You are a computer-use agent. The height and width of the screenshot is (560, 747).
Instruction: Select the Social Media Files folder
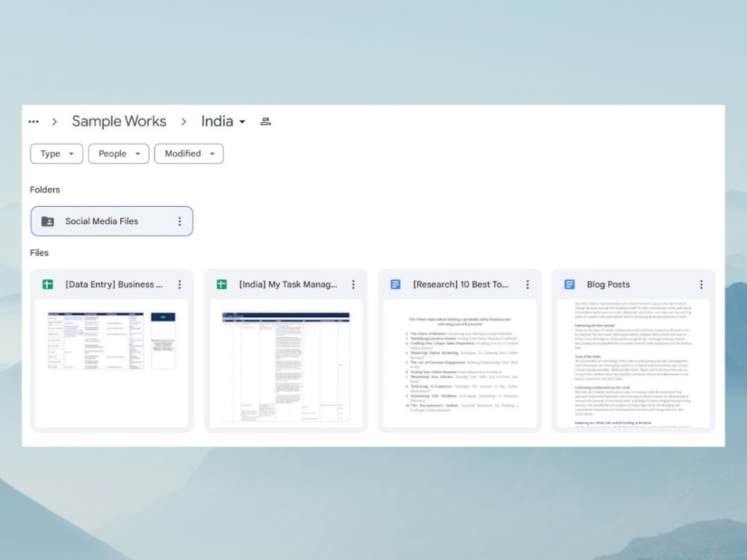point(112,221)
